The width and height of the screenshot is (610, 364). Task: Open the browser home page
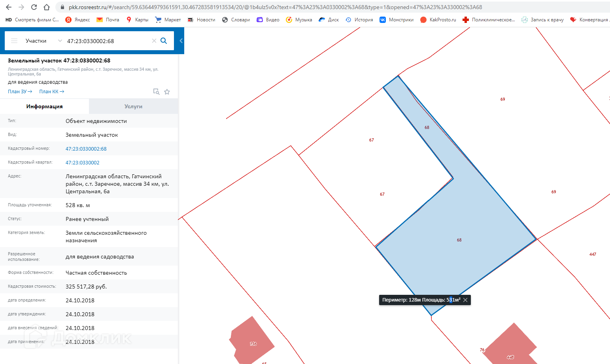point(47,7)
